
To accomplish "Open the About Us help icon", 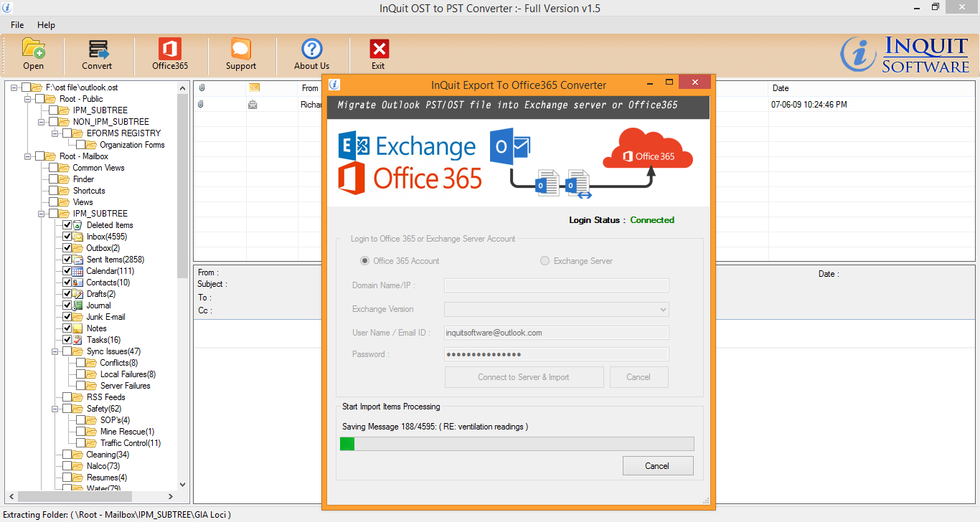I will pos(311,49).
